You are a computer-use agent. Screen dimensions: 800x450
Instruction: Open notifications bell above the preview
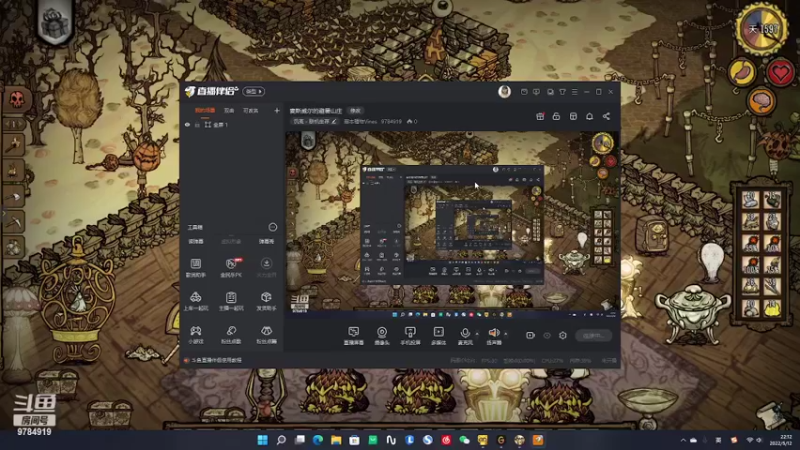click(589, 116)
